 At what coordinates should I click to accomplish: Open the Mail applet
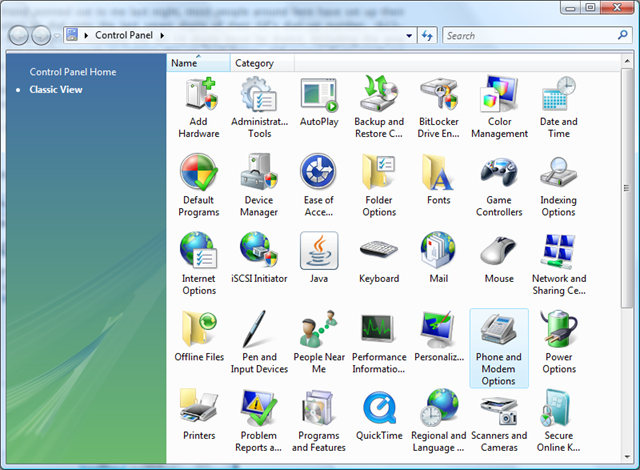point(439,258)
